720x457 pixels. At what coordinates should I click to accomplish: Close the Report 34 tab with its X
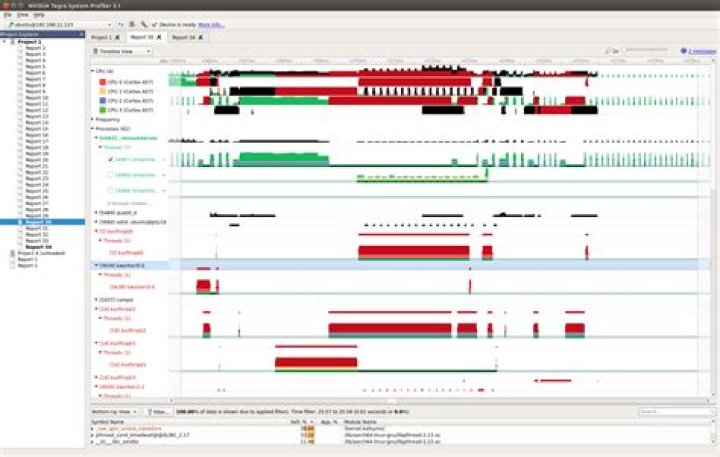(201, 37)
